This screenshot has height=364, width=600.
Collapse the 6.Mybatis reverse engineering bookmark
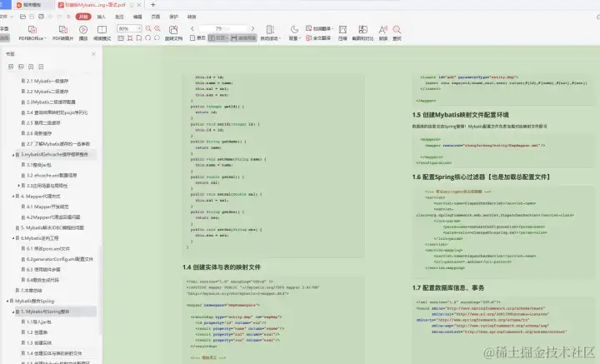pos(13,238)
